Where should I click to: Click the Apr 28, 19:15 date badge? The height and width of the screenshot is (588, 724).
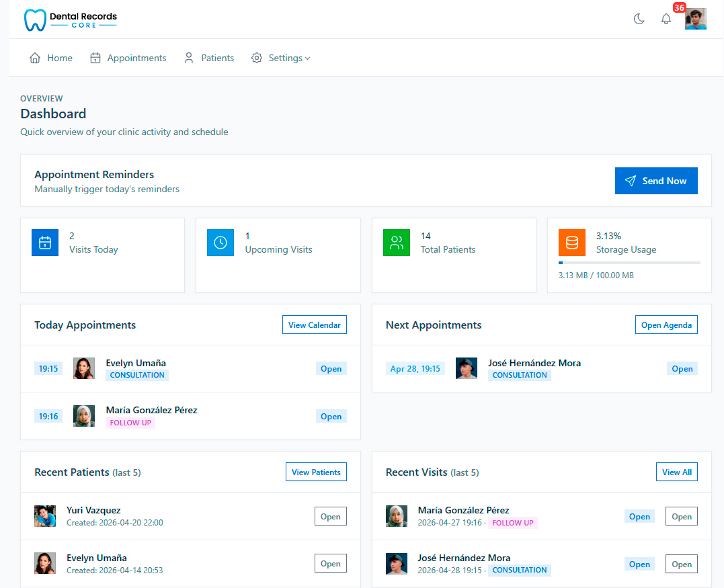click(415, 369)
